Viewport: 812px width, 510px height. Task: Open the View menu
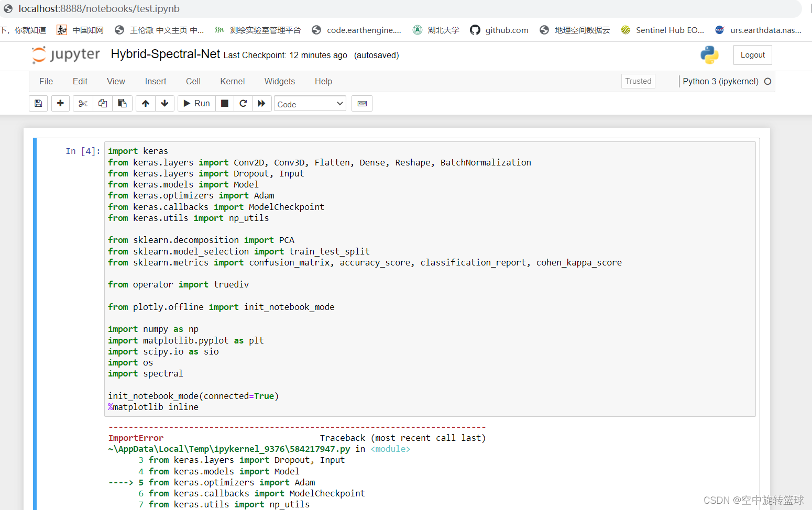[x=116, y=81]
